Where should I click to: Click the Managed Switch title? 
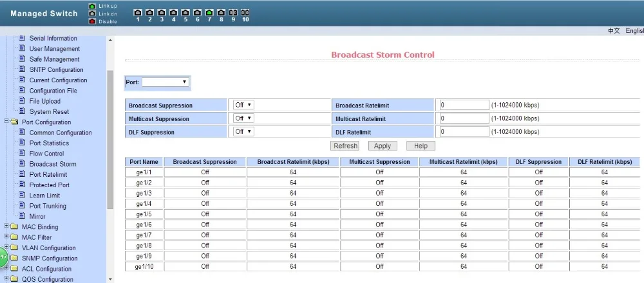(44, 14)
